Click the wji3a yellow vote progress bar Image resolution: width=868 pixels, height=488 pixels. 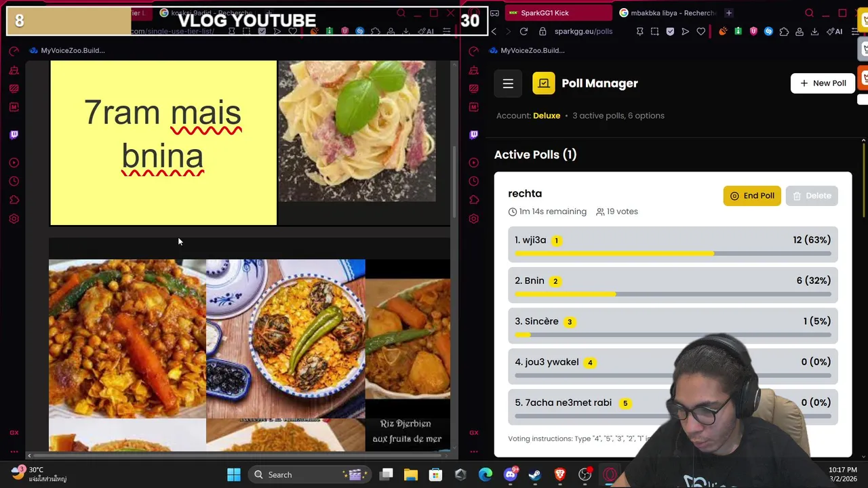[x=614, y=253]
